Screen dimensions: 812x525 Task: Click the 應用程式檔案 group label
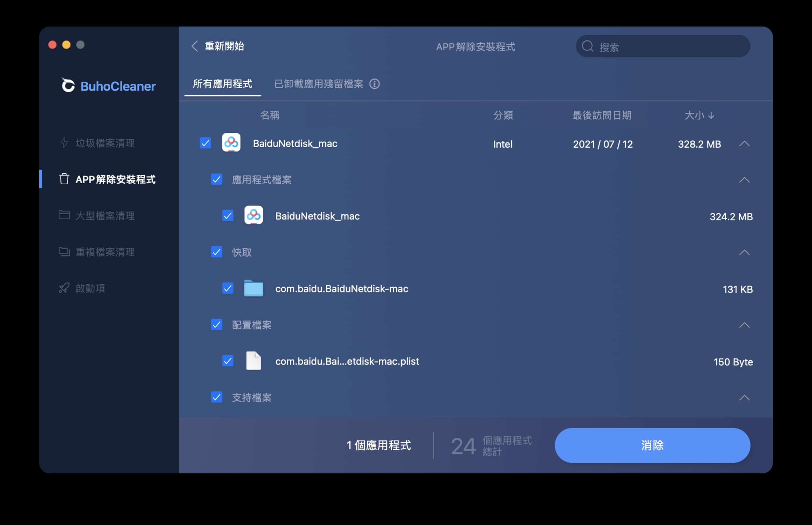pyautogui.click(x=262, y=179)
